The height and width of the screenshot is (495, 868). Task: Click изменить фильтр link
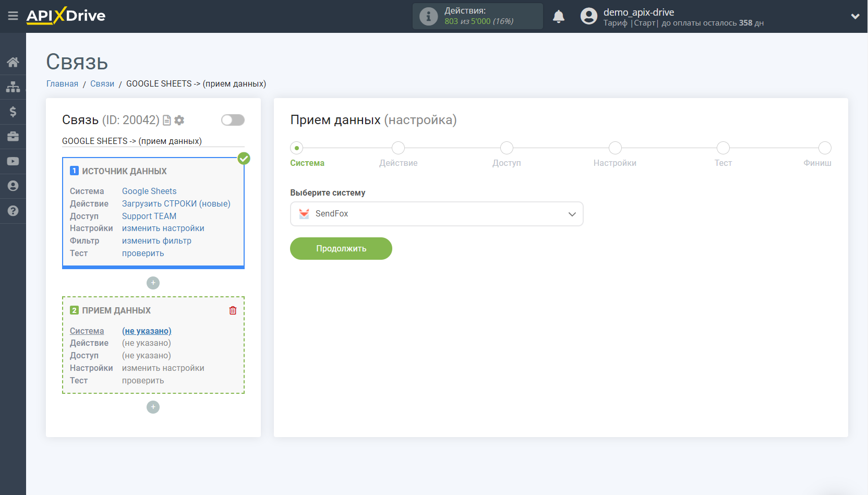click(x=156, y=240)
